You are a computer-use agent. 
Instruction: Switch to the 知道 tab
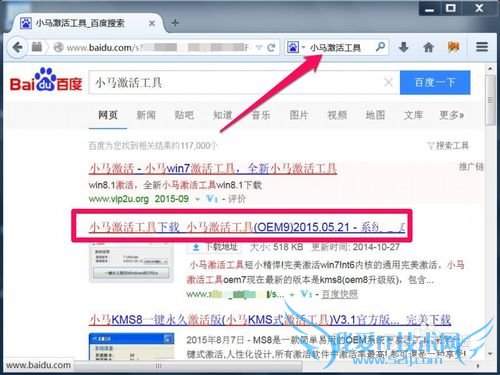(x=222, y=115)
